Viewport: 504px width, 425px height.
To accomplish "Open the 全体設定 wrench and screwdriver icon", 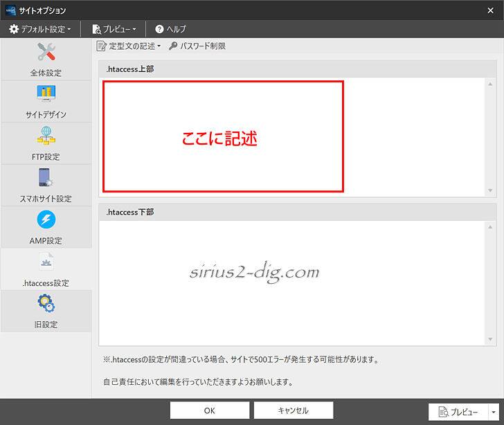I will click(x=46, y=53).
